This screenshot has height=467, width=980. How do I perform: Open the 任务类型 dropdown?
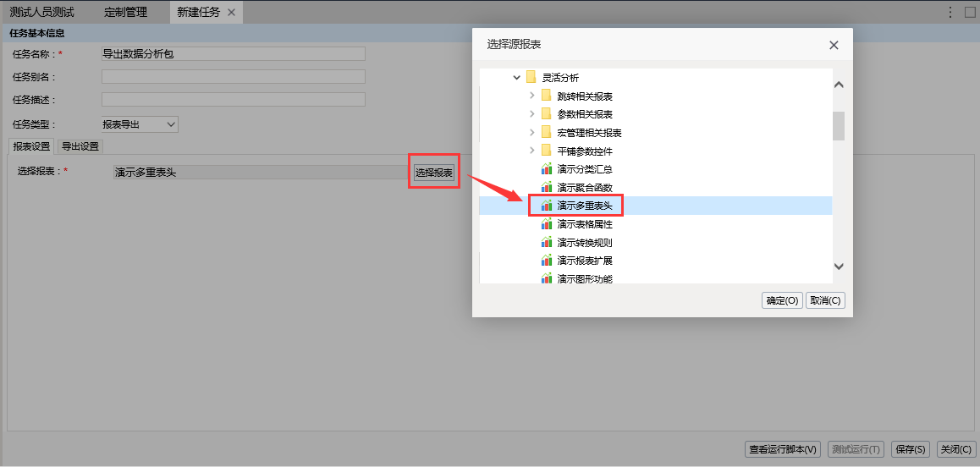(x=140, y=124)
